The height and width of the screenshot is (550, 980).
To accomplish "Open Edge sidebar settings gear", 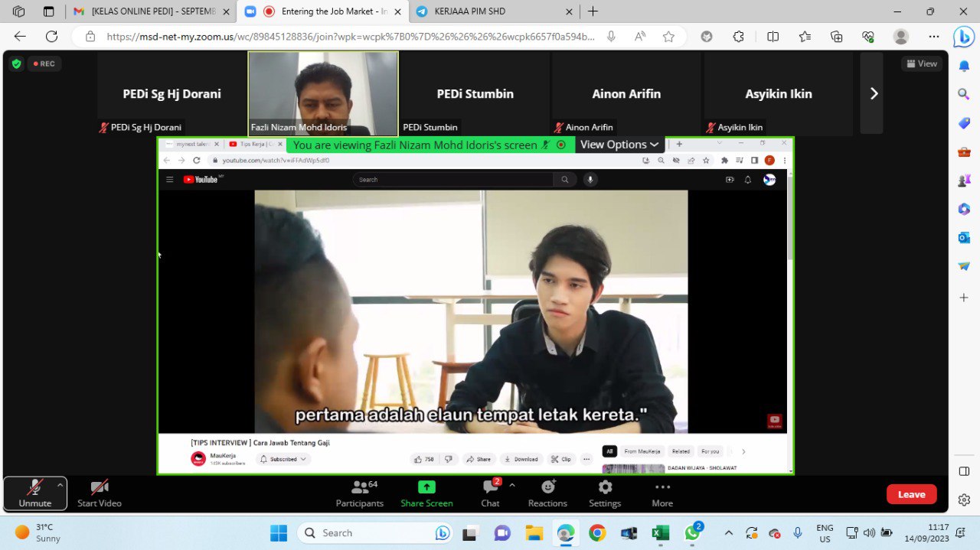I will tap(964, 500).
